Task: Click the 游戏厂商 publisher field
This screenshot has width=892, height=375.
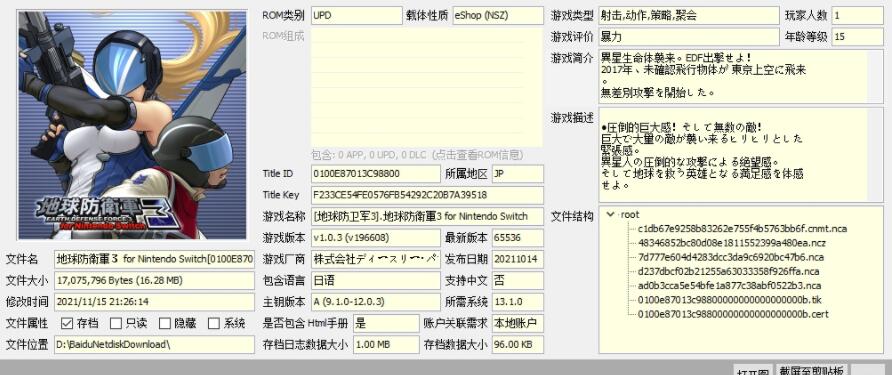Action: click(375, 259)
